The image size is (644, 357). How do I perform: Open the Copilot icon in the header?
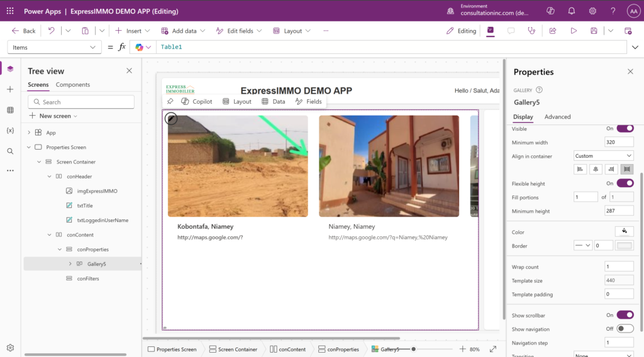coord(550,11)
